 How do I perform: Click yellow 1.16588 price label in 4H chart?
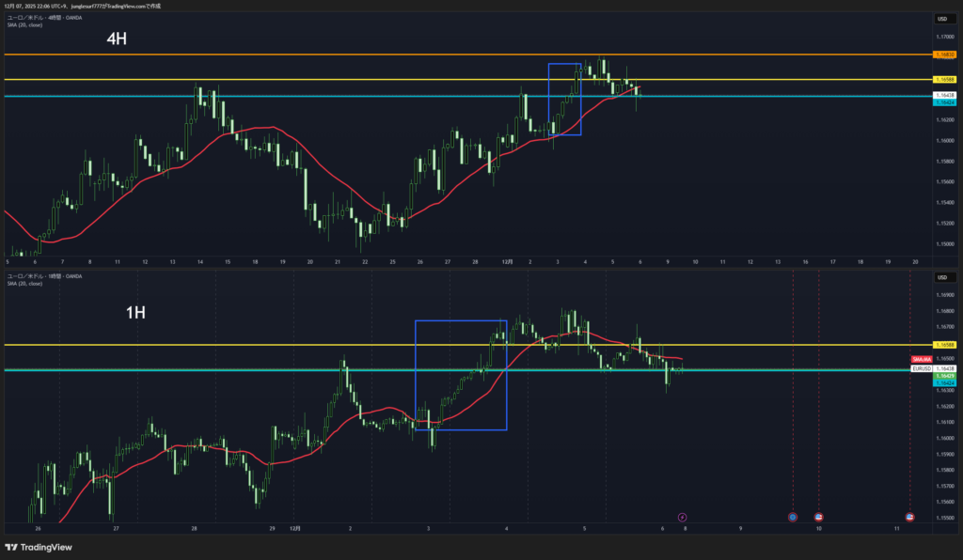pos(944,80)
